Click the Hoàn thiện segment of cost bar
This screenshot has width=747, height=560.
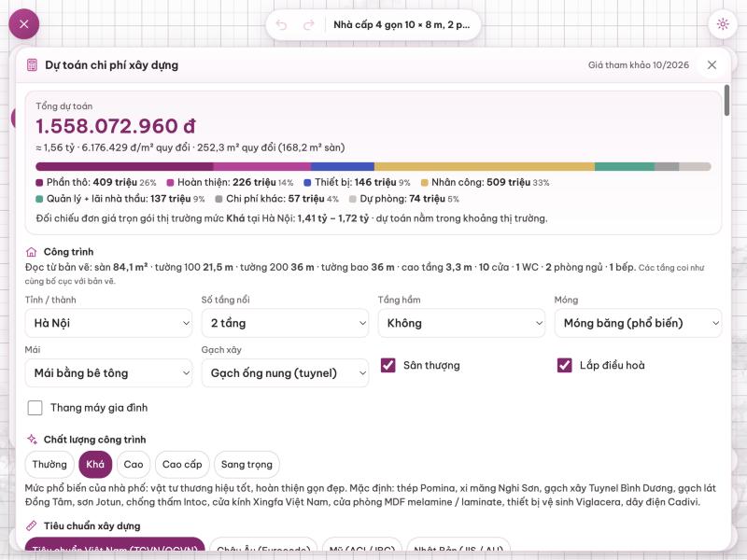262,167
